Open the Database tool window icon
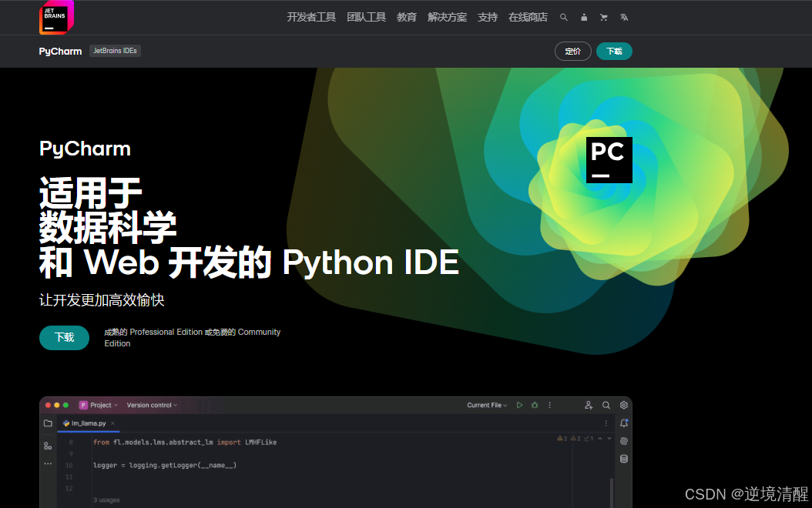 pos(624,459)
